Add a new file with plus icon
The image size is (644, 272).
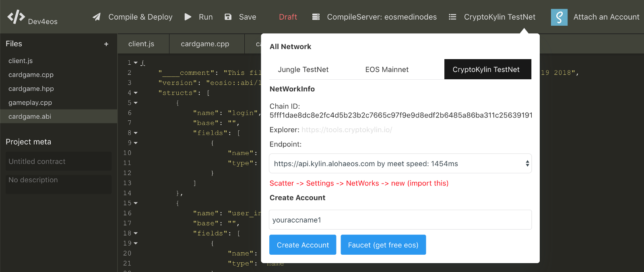click(x=106, y=44)
